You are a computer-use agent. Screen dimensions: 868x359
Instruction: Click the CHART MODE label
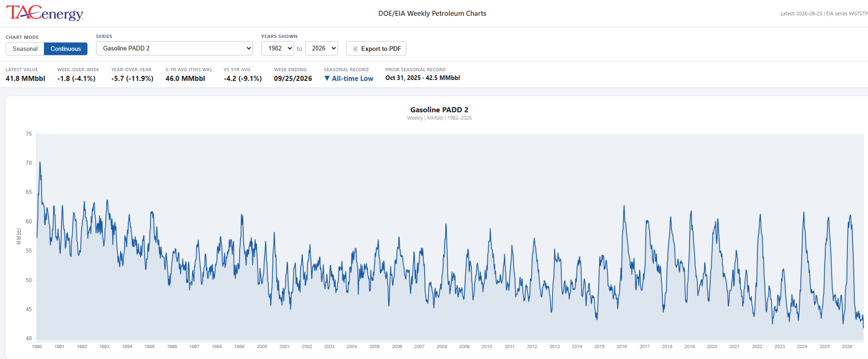tap(22, 37)
